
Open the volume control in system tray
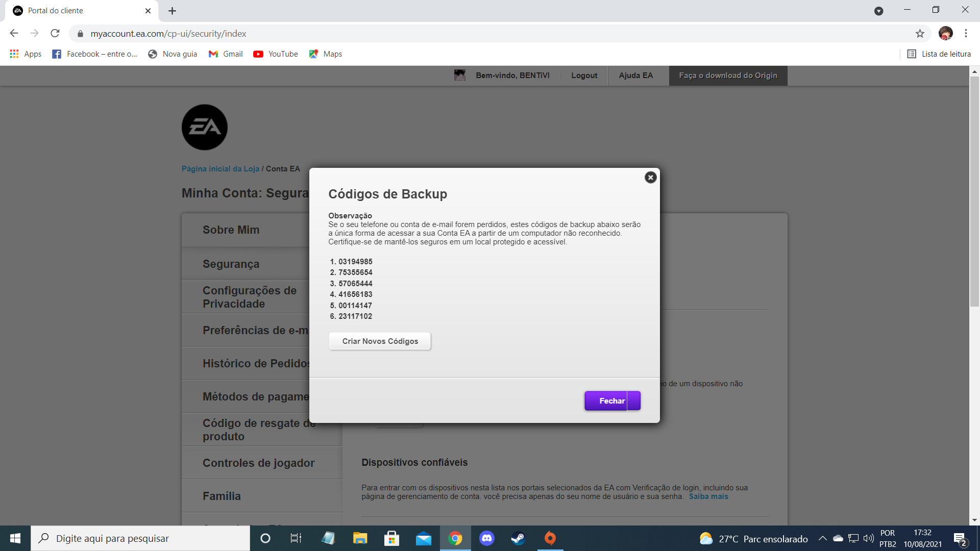[x=868, y=538]
